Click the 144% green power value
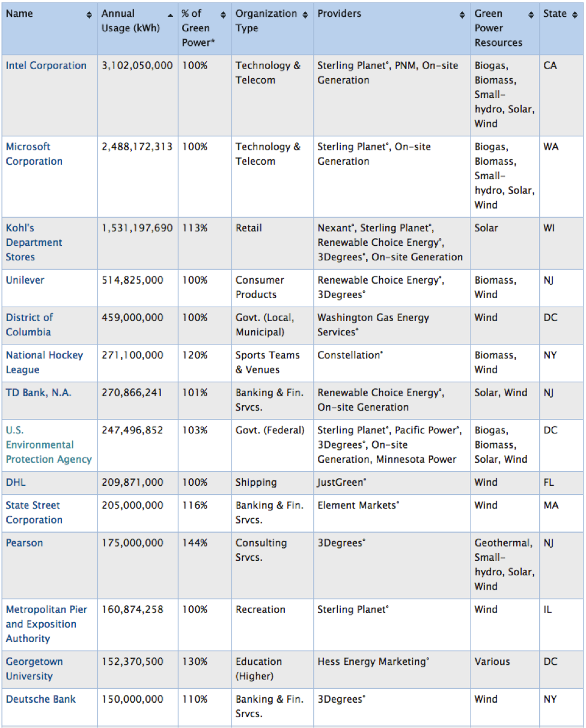 point(195,543)
